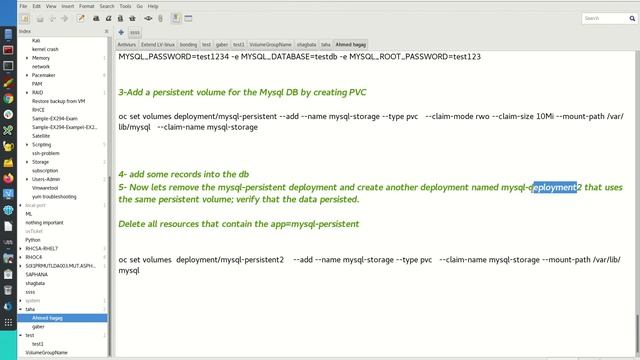Image resolution: width=640 pixels, height=360 pixels.
Task: Click the Home page toolbar icon
Action: click(x=40, y=19)
